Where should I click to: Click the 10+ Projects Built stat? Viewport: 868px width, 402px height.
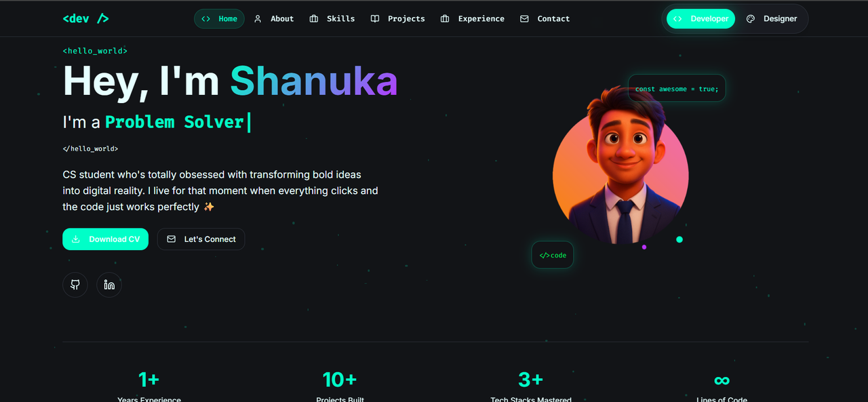[340, 386]
